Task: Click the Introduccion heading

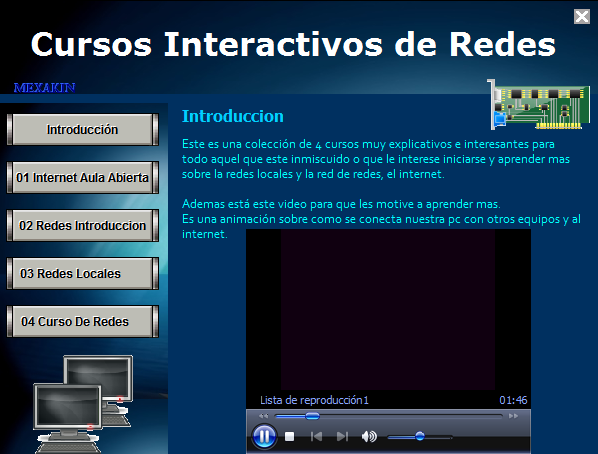Action: click(x=233, y=116)
